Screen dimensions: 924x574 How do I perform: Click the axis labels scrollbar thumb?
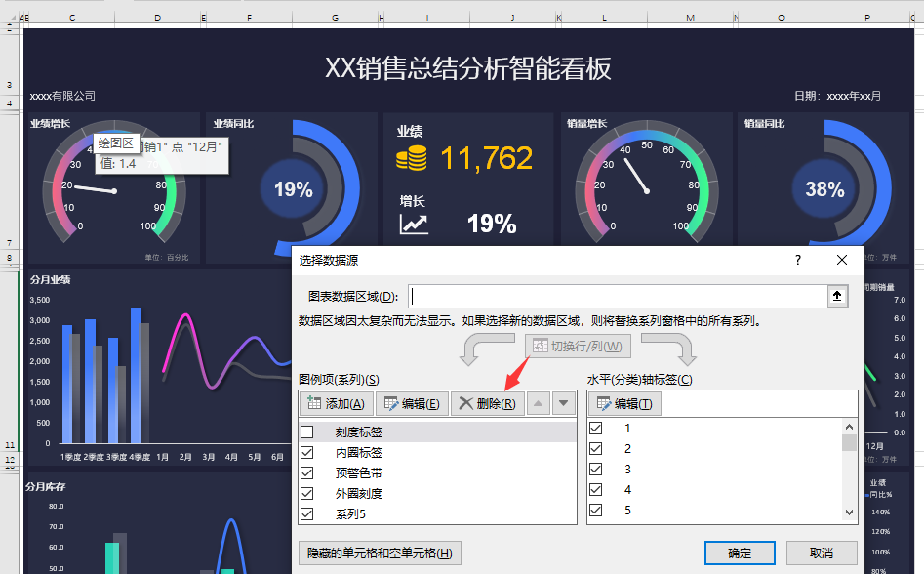(849, 442)
